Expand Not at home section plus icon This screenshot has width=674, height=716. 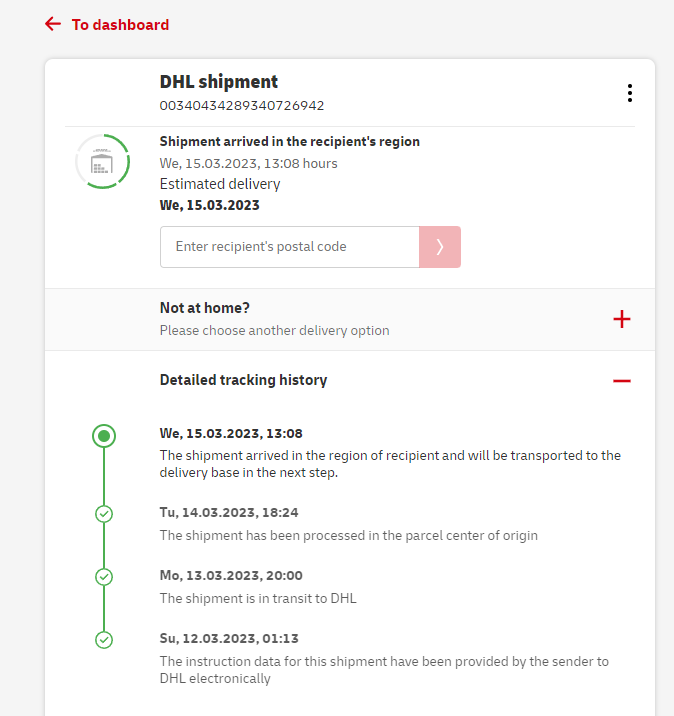[x=622, y=319]
